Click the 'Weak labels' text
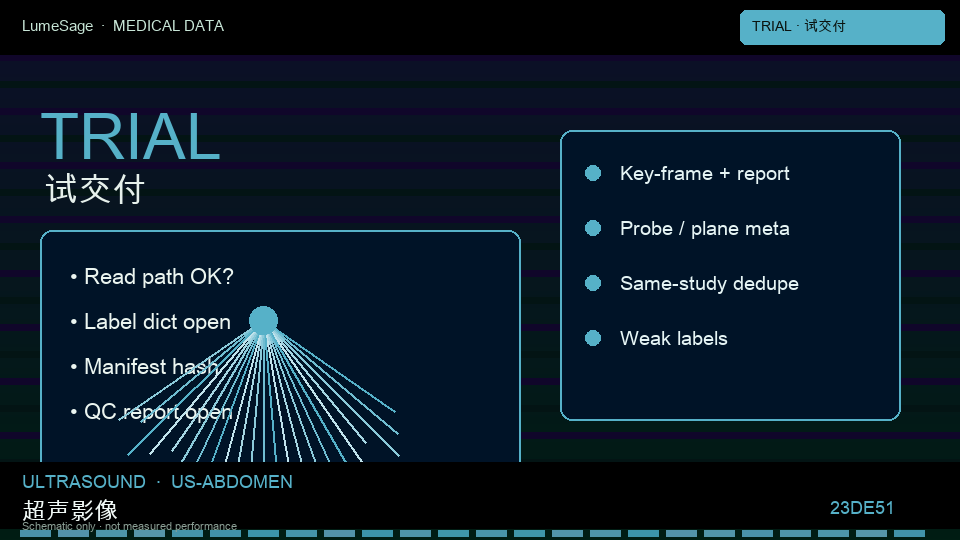This screenshot has height=540, width=960. coord(673,339)
